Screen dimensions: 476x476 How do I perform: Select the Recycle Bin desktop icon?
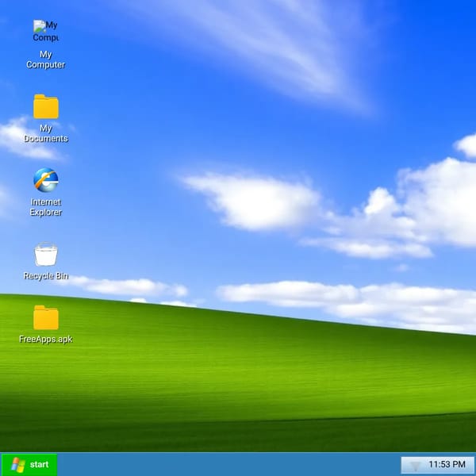pyautogui.click(x=46, y=254)
